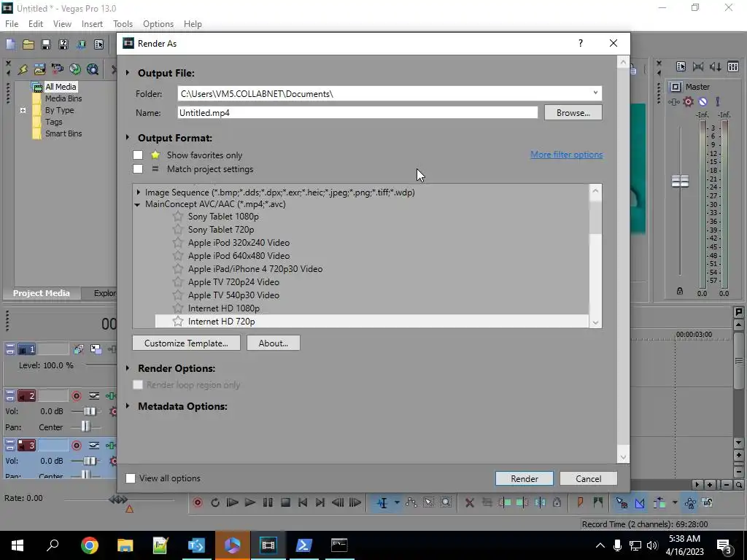Toggle Arm for Record on track 2
The height and width of the screenshot is (560, 747).
click(x=76, y=396)
